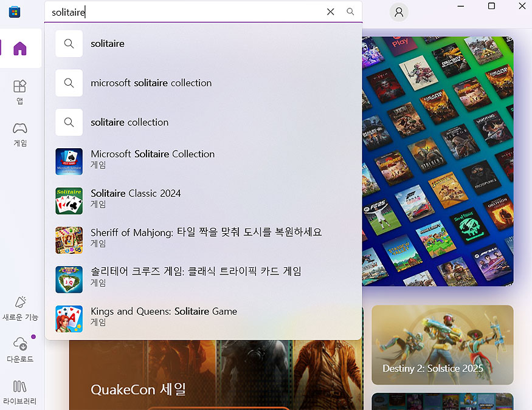Click the Sheriff of Mahjong app icon

coord(69,241)
